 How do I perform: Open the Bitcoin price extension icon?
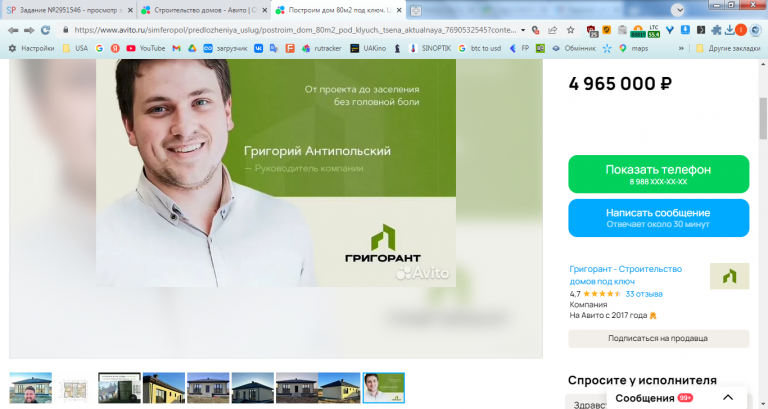(x=638, y=31)
